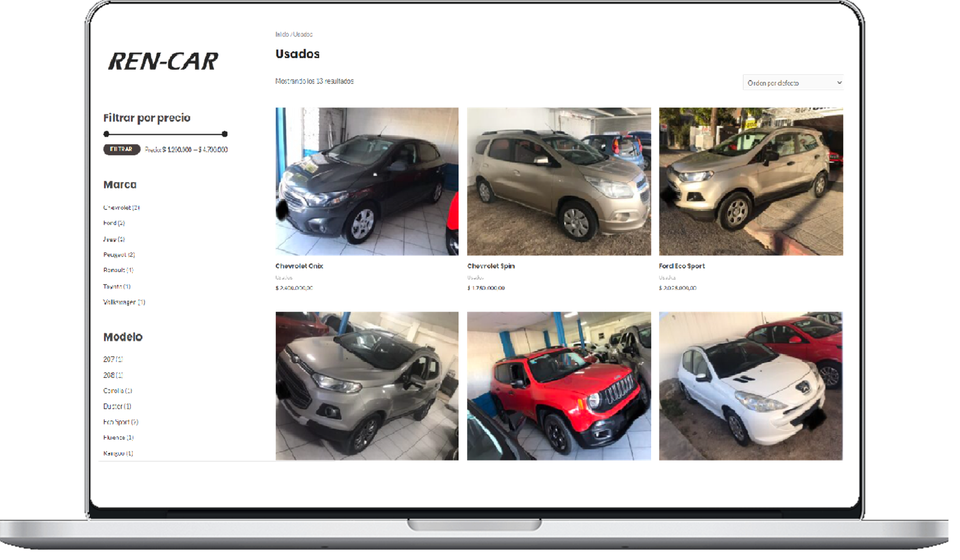Open the beige Chevrolet Spin photo
This screenshot has width=960, height=560.
(x=559, y=181)
